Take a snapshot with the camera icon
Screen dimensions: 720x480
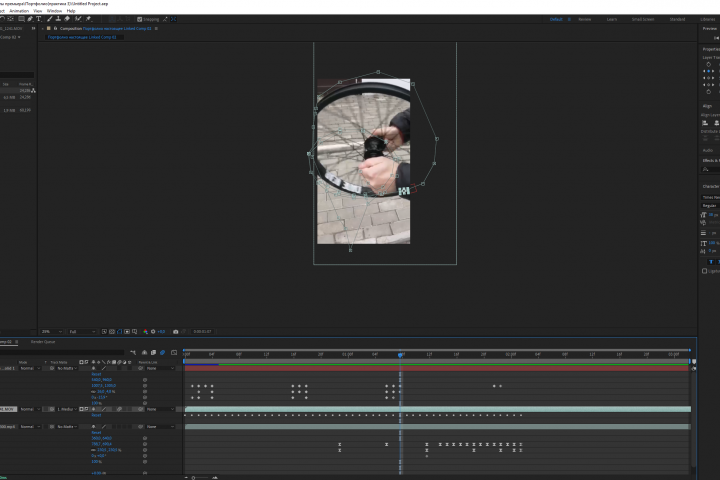pos(175,332)
